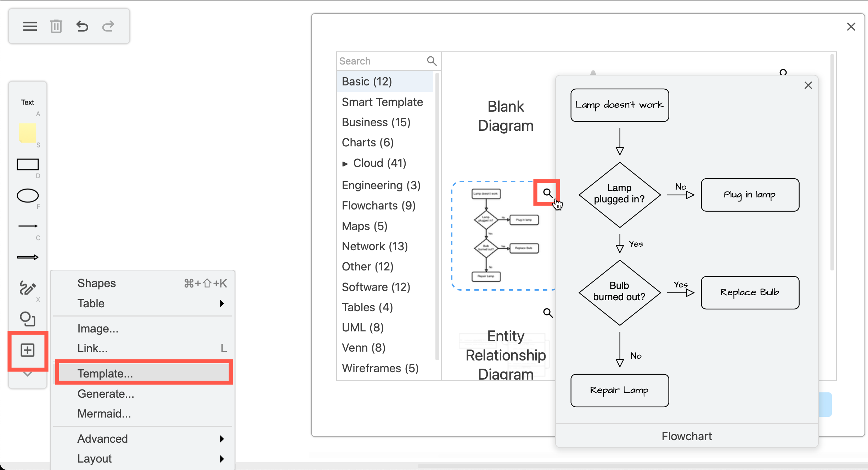The width and height of the screenshot is (868, 470).
Task: Expand the Cloud template category
Action: 345,163
